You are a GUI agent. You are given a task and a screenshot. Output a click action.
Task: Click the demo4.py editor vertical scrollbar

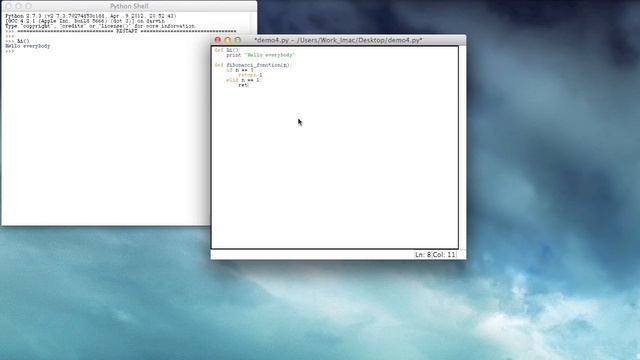[462, 147]
